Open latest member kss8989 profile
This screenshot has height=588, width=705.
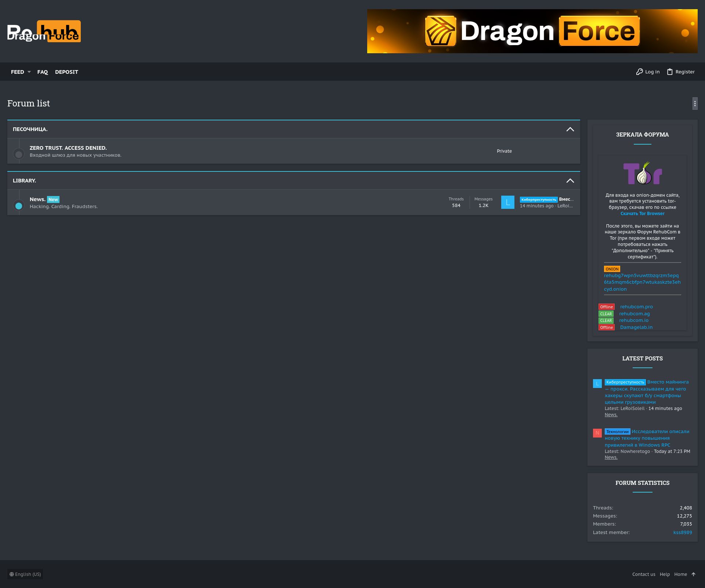click(683, 533)
